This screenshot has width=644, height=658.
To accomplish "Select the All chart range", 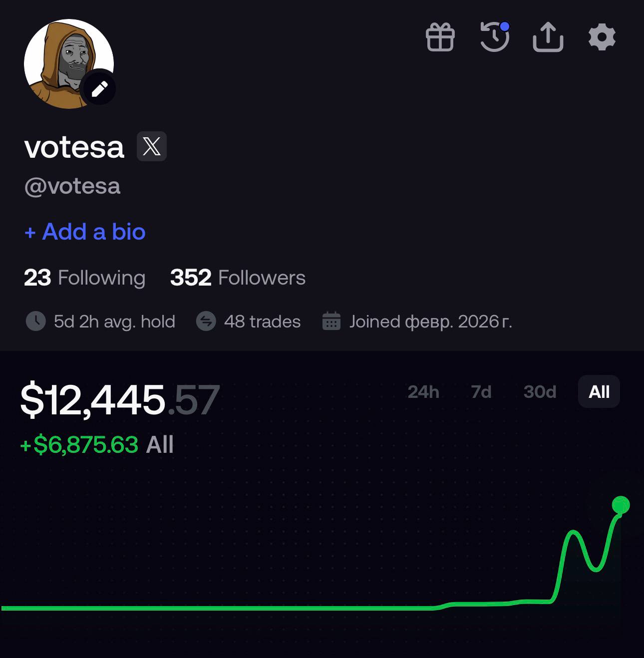I will [599, 392].
